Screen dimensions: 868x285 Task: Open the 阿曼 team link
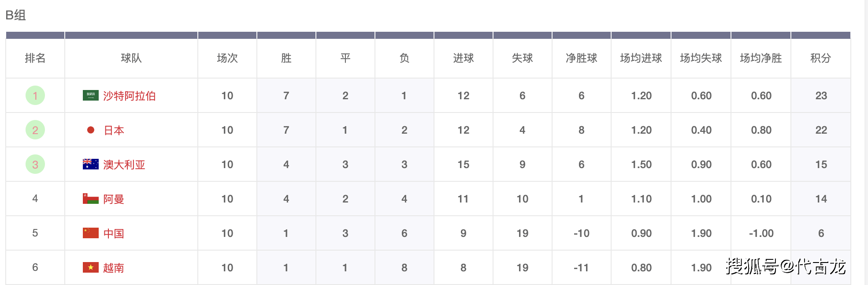114,199
